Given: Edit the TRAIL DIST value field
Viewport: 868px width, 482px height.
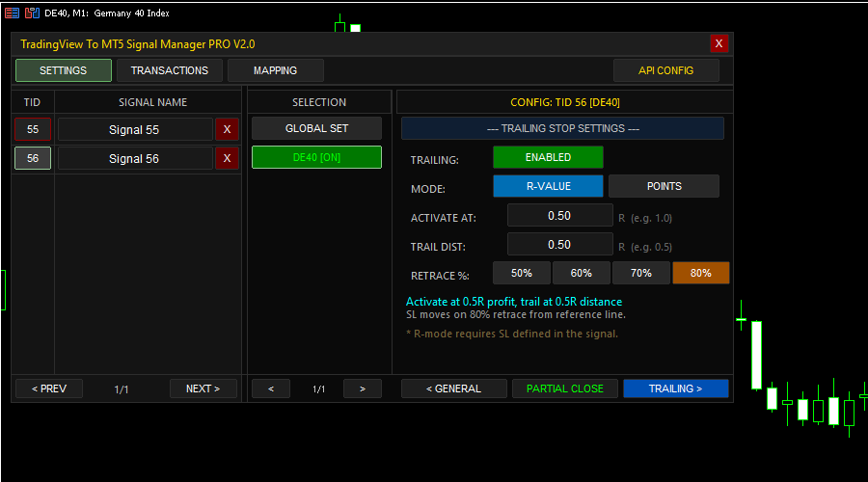Looking at the screenshot, I should pyautogui.click(x=559, y=244).
